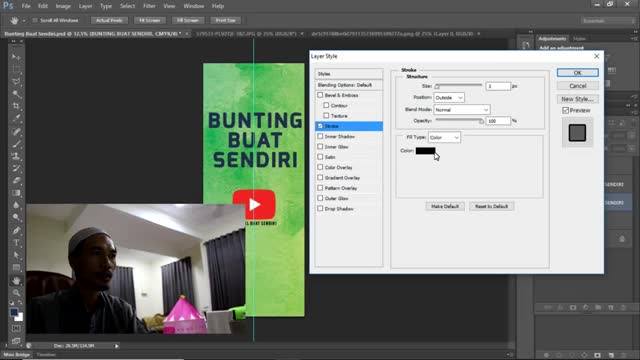The width and height of the screenshot is (640, 360).
Task: Select the Eraser tool
Action: coord(16,180)
